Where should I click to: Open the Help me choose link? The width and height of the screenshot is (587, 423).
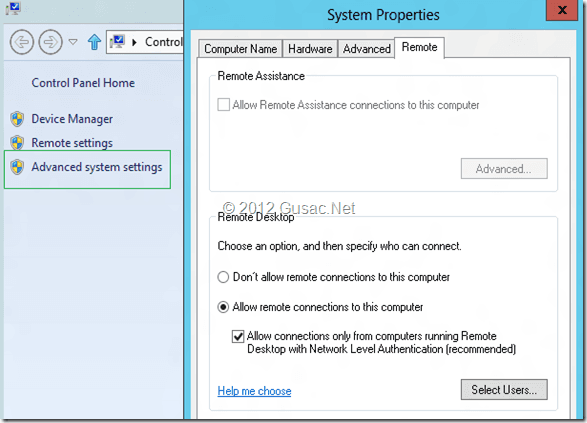pyautogui.click(x=254, y=391)
